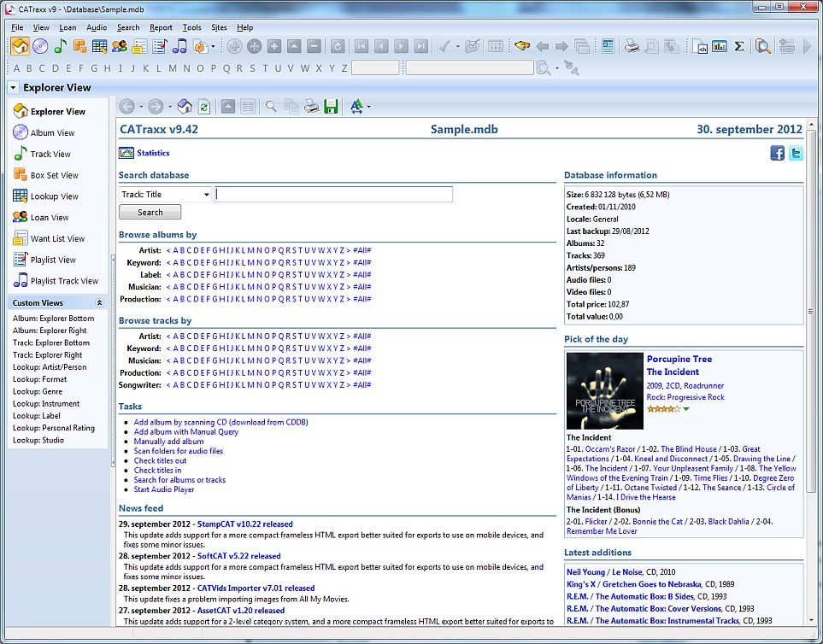Click the binoculars Find icon in main toolbar

[521, 46]
